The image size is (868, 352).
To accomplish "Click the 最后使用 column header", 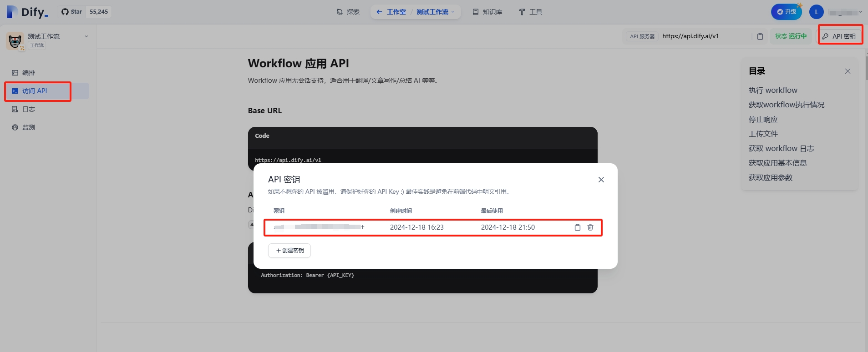I will click(x=492, y=211).
